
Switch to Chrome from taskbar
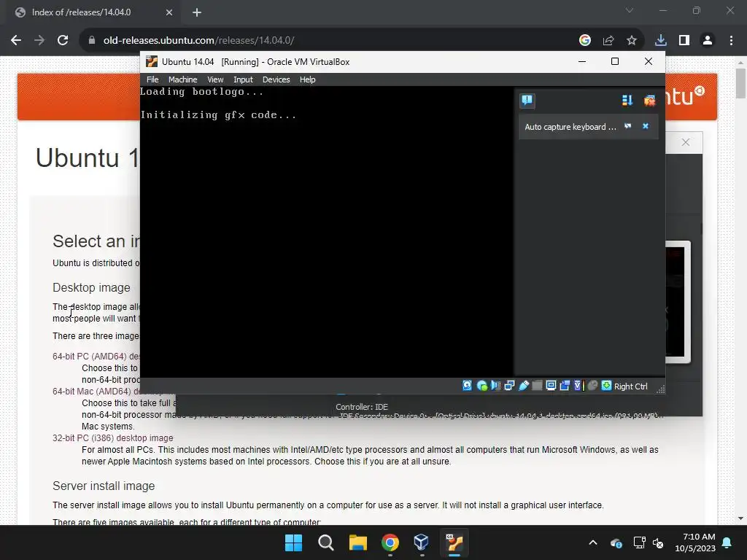[x=390, y=542]
